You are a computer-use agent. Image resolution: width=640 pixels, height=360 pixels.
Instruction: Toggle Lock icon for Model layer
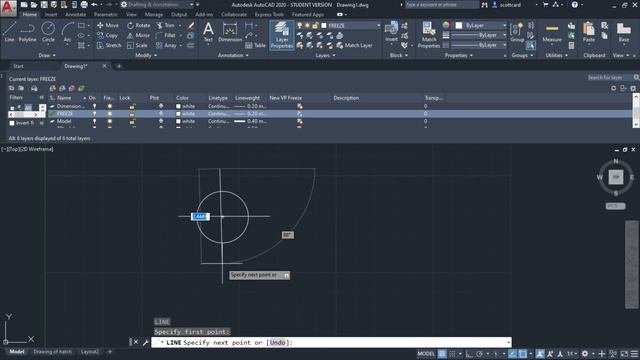[132, 121]
